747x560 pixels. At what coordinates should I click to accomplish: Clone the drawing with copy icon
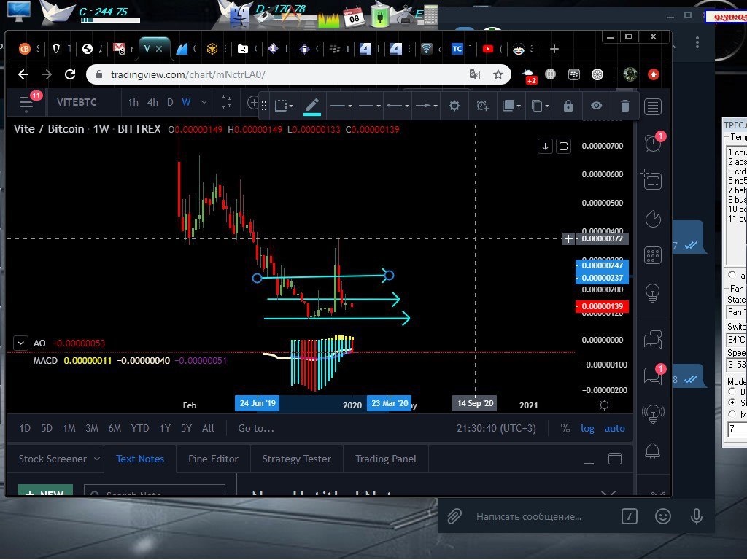tap(540, 106)
